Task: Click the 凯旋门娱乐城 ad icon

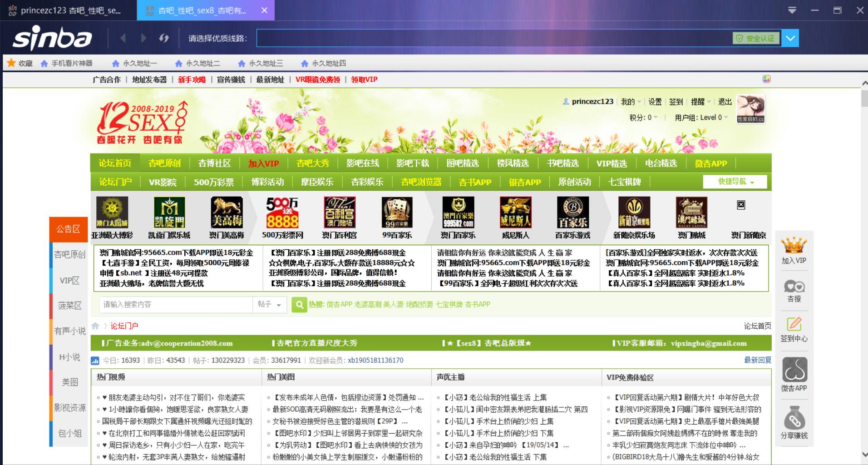Action: click(169, 213)
